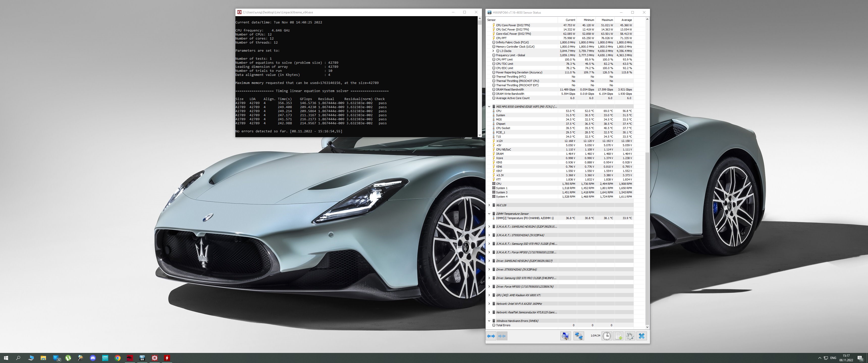Open HWiNFO sensor settings gear icon

(630, 336)
